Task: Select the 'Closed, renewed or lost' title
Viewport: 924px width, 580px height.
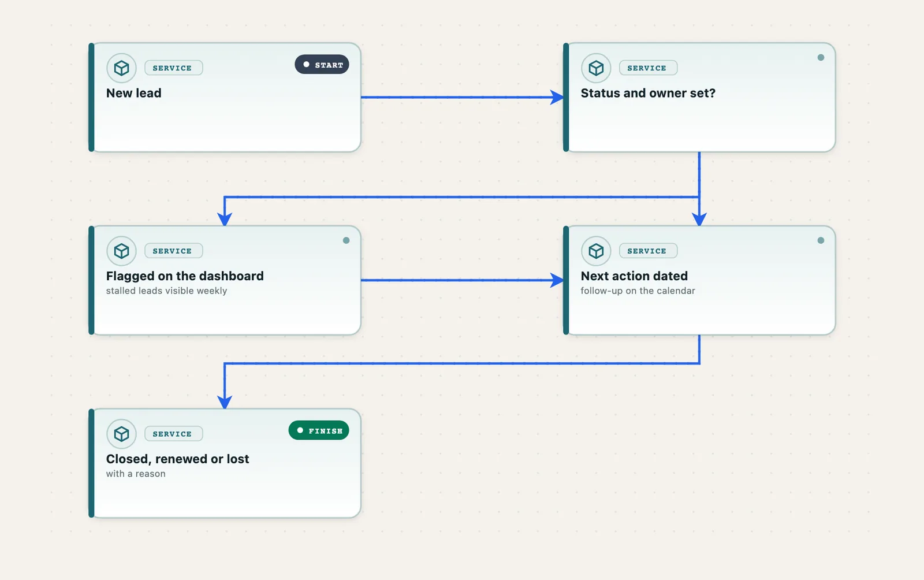Action: (177, 459)
